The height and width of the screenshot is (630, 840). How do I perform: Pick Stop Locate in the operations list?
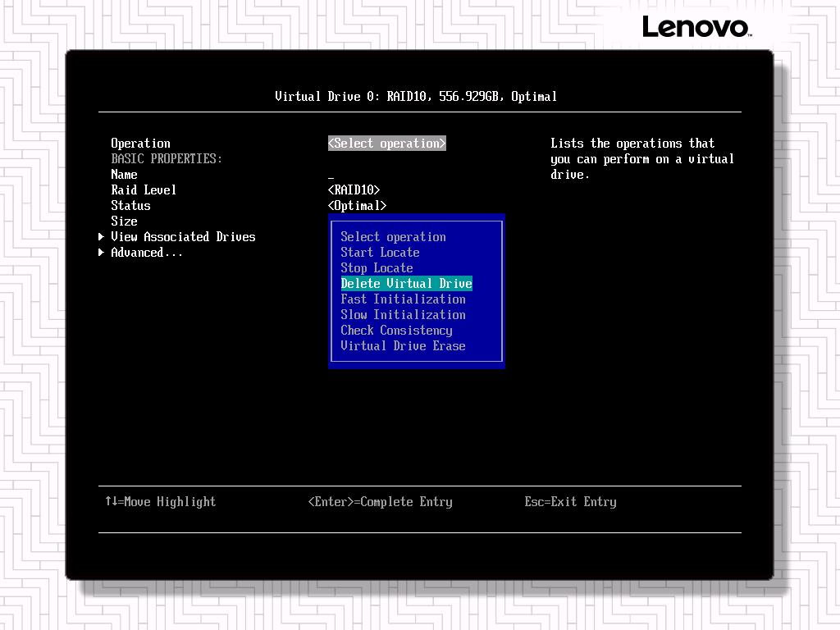[x=377, y=268]
